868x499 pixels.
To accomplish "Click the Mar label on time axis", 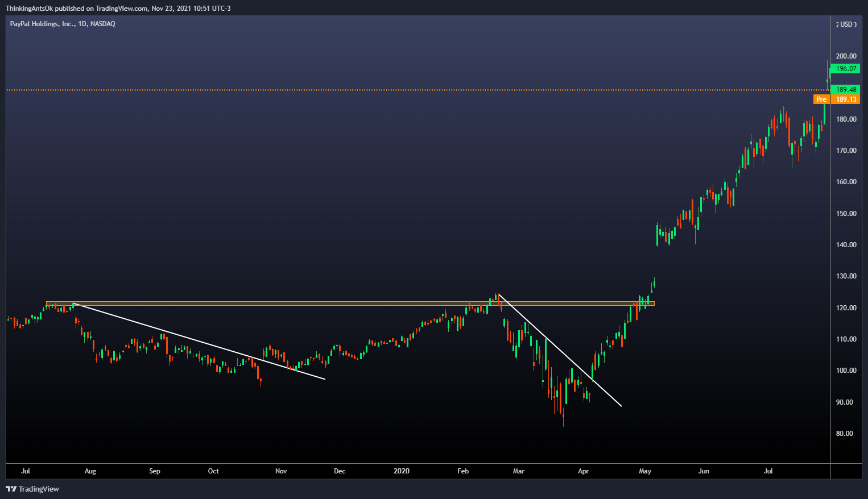I will pos(519,471).
